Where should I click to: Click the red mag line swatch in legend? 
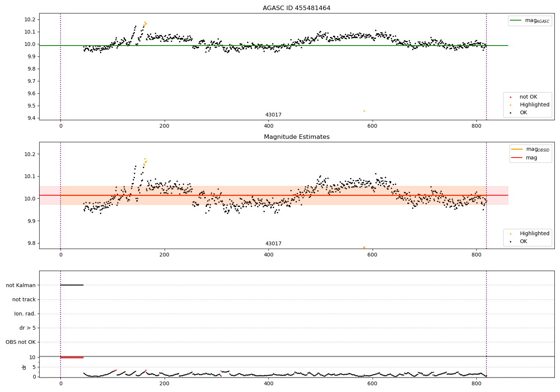517,158
